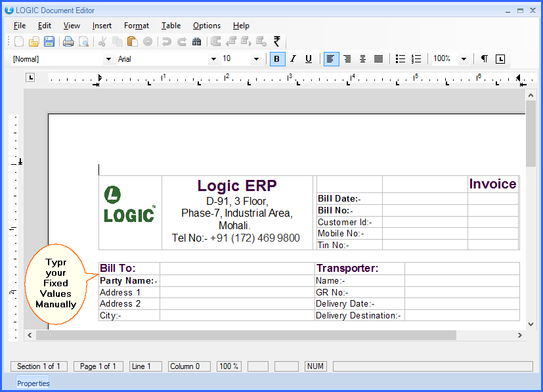
Task: Redo the last undone action
Action: pos(182,41)
